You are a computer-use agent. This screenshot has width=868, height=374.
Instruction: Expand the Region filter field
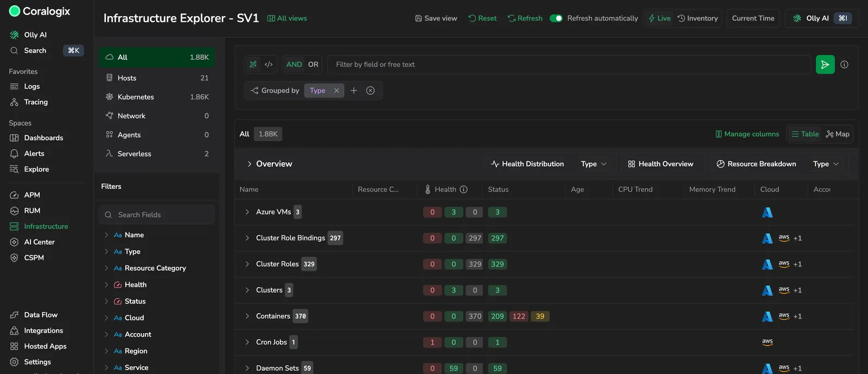(x=106, y=351)
